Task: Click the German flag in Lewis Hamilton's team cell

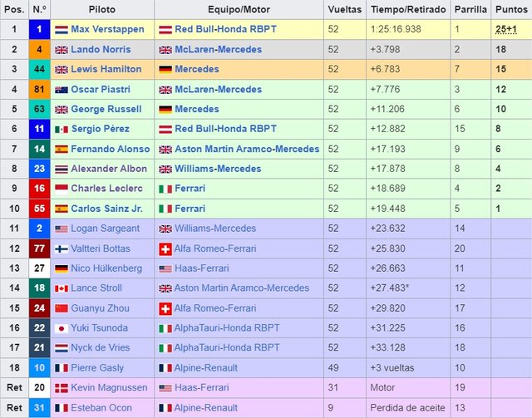Action: tap(165, 70)
